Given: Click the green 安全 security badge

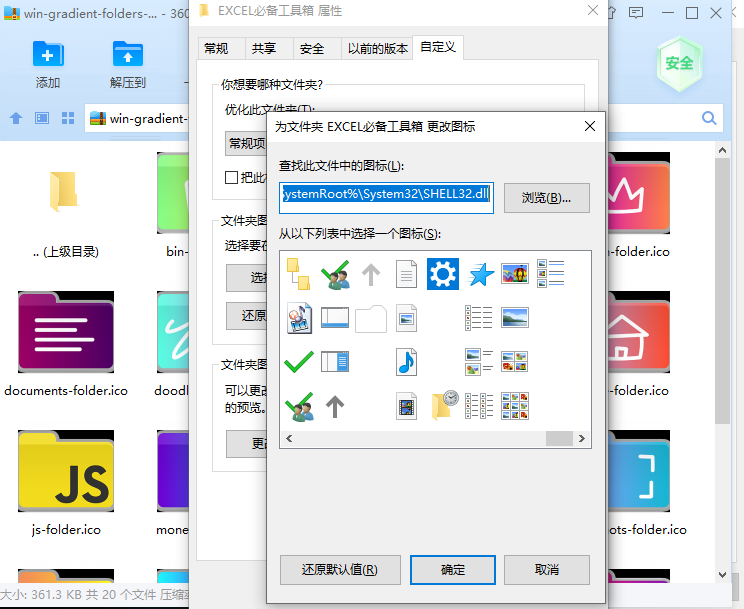Looking at the screenshot, I should (679, 63).
